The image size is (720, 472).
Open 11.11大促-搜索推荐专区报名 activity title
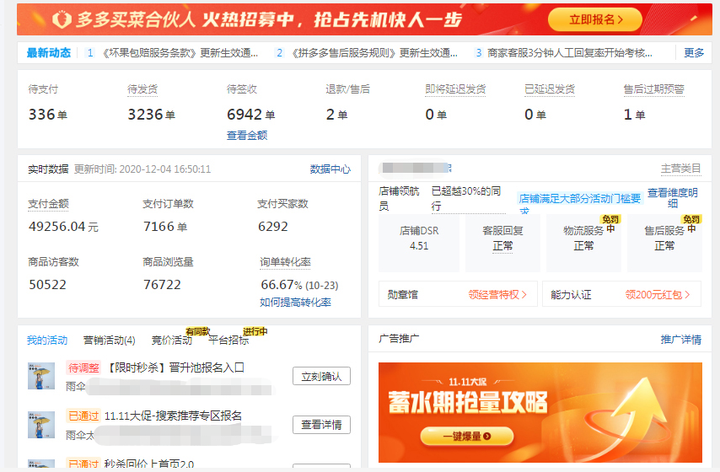point(173,416)
